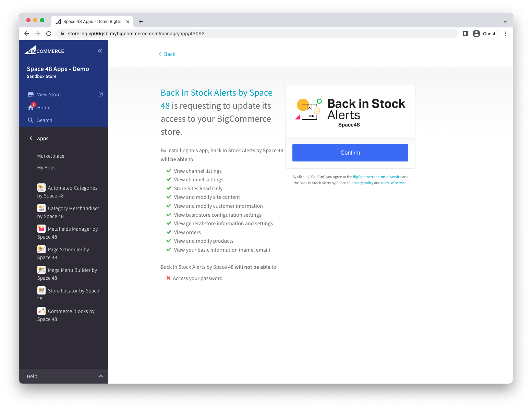Click the browser URL address field

tap(257, 34)
